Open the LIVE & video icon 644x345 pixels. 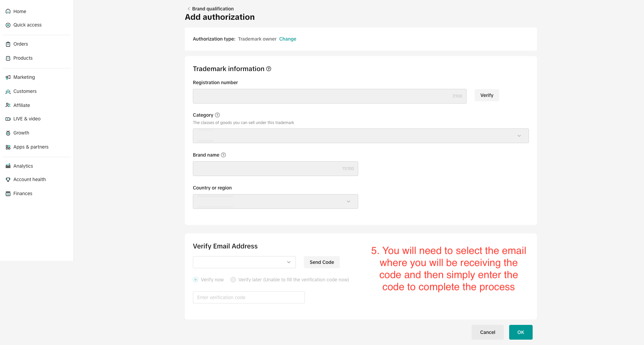pos(8,119)
